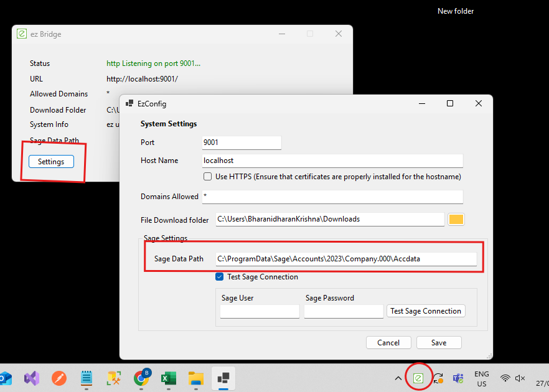Show hidden system tray icons chevron
The height and width of the screenshot is (392, 549).
398,378
